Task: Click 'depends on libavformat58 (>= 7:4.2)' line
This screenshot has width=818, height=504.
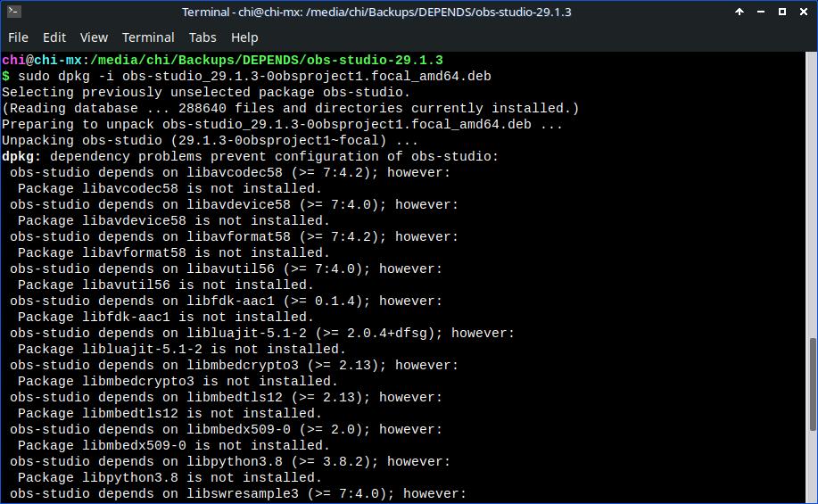Action: coord(235,237)
